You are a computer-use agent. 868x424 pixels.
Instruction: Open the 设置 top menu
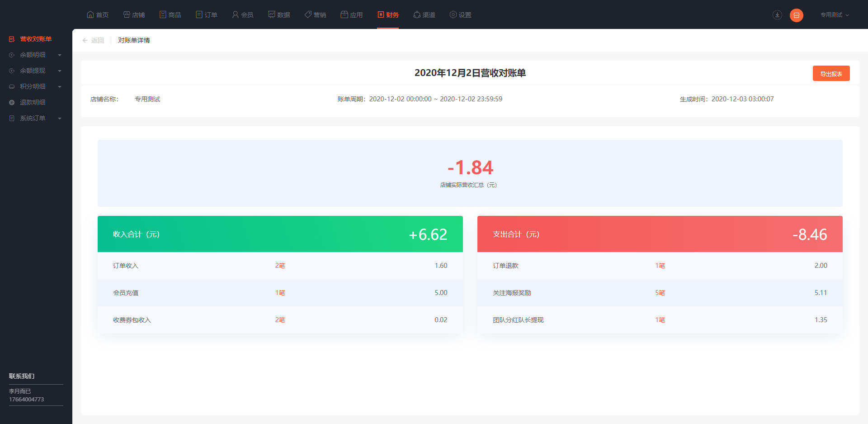pyautogui.click(x=460, y=14)
